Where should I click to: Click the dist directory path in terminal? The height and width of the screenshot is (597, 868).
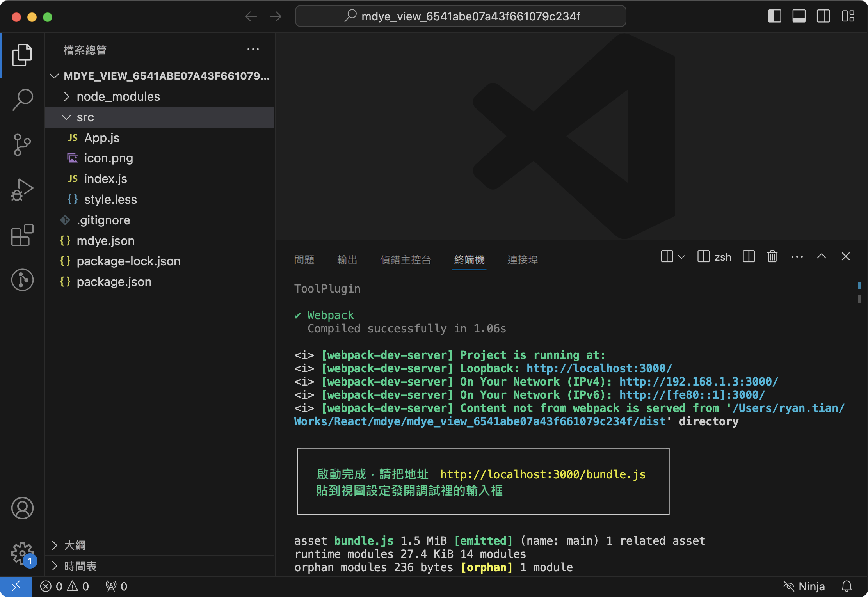(480, 422)
